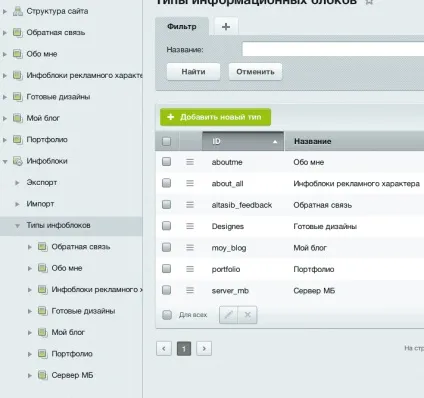
Task: Go to the previous page arrow
Action: click(x=164, y=349)
